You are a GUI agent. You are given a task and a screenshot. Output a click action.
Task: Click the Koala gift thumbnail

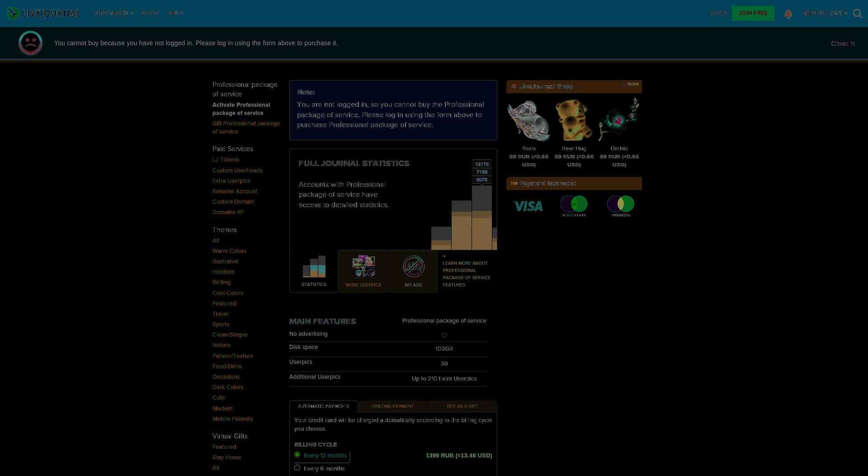[529, 120]
